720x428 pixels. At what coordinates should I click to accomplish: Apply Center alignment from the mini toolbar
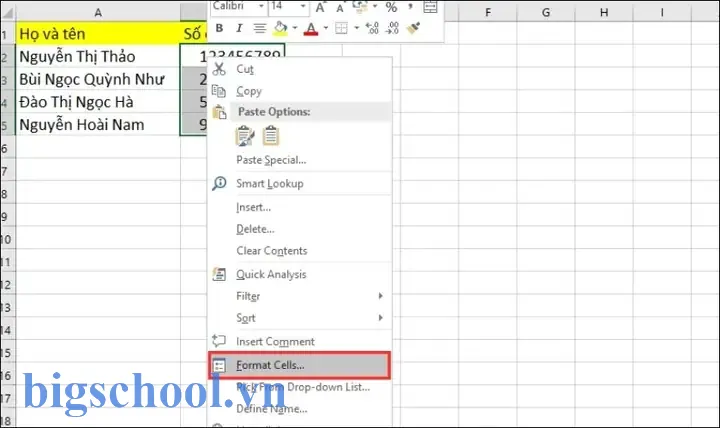[259, 28]
